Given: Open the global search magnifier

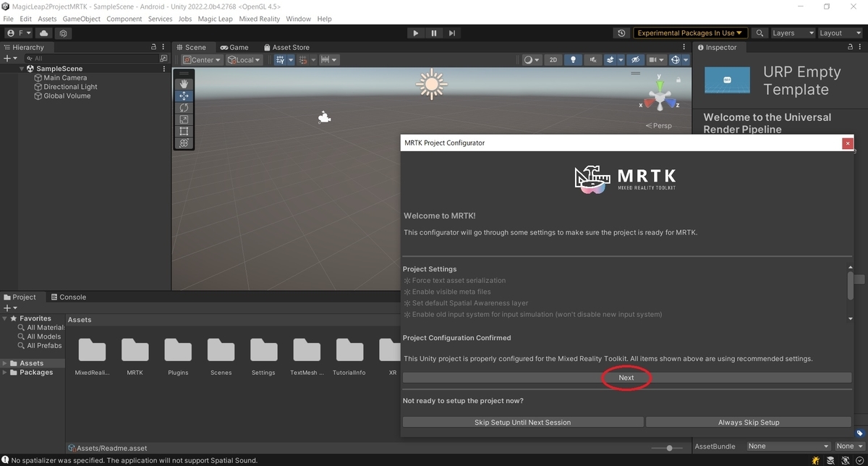Looking at the screenshot, I should [759, 33].
